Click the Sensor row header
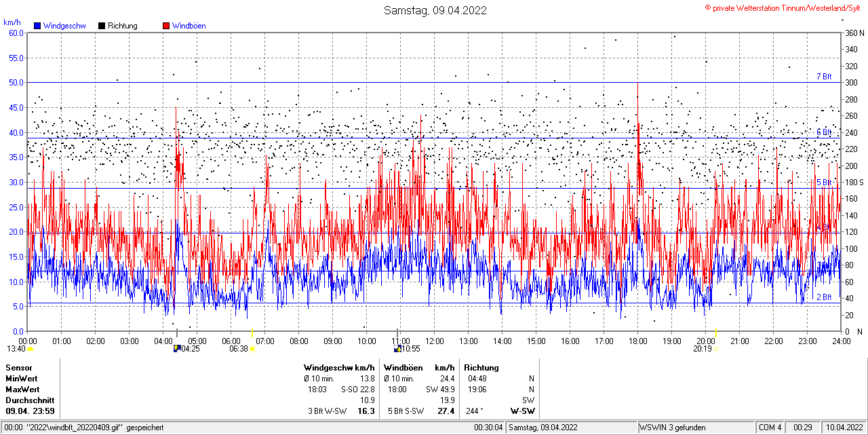The height and width of the screenshot is (435, 868). (x=19, y=368)
